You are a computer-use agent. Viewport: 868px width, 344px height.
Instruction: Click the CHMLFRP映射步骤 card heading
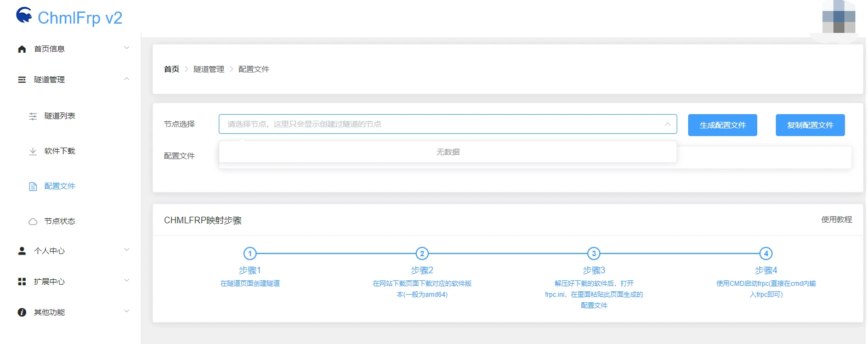203,221
